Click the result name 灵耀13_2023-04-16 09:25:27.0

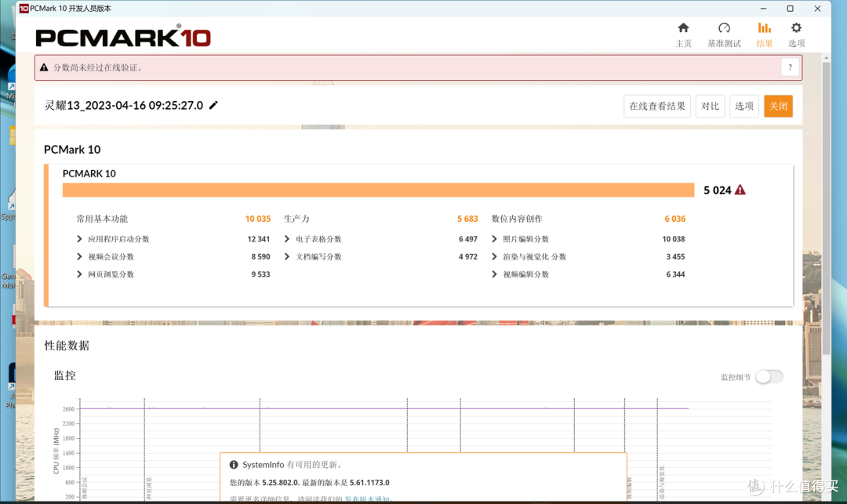pos(124,105)
